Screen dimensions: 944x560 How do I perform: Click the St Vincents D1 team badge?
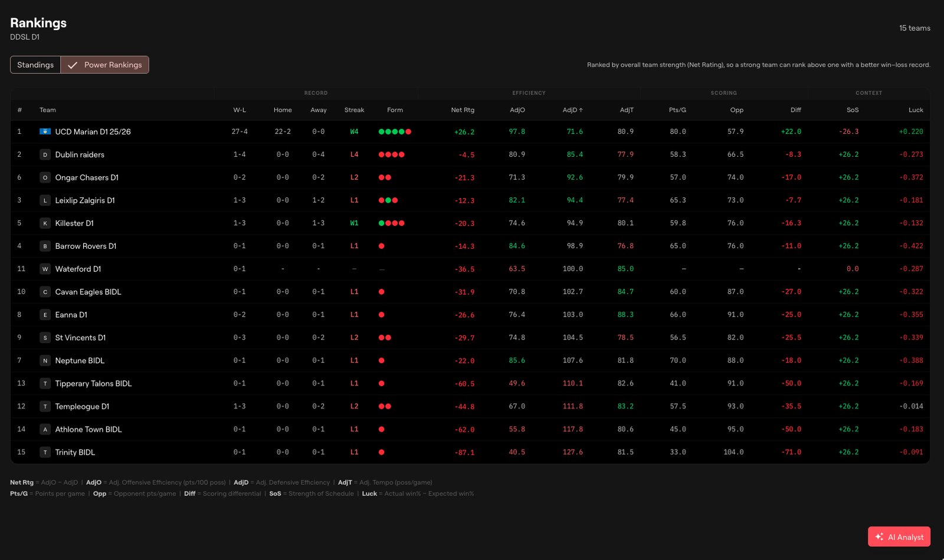[x=45, y=338]
